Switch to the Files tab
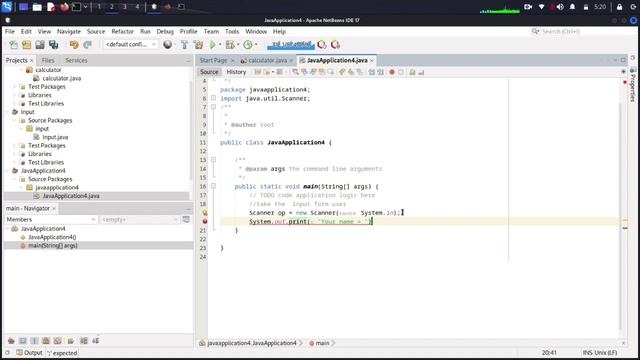 (x=48, y=60)
